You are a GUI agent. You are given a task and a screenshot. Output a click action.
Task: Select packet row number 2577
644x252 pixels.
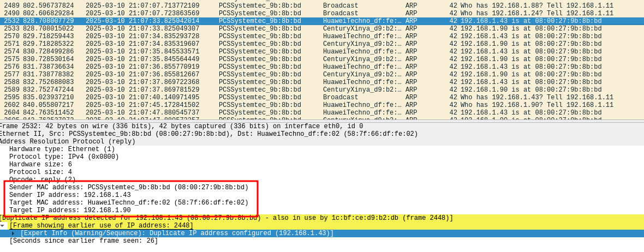(x=322, y=75)
